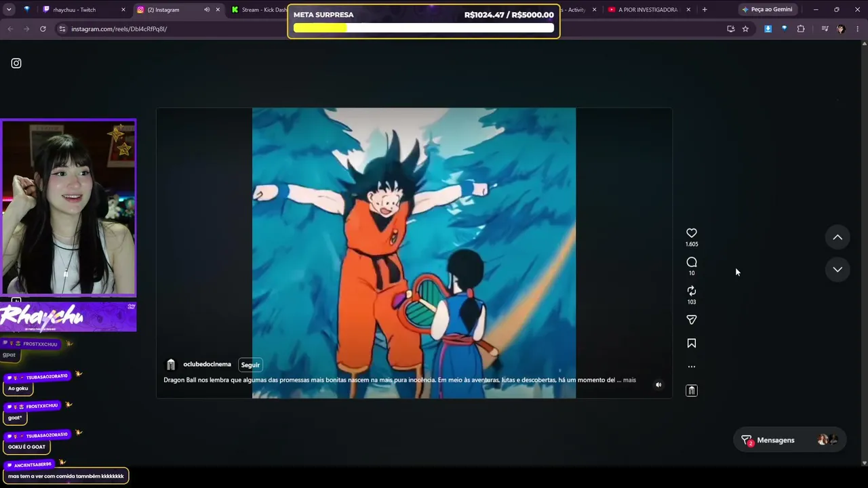Open the Mensagens messages panel
Image resolution: width=868 pixels, height=488 pixels.
pyautogui.click(x=789, y=441)
